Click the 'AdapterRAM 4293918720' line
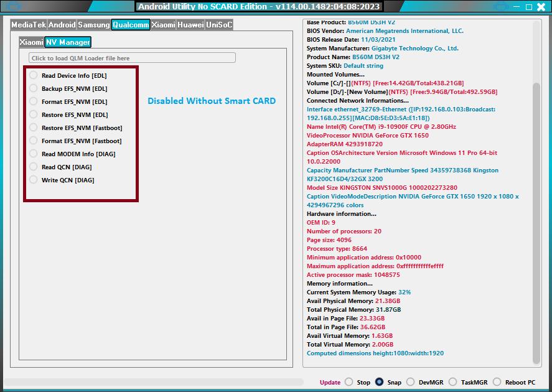The image size is (552, 392). (345, 144)
